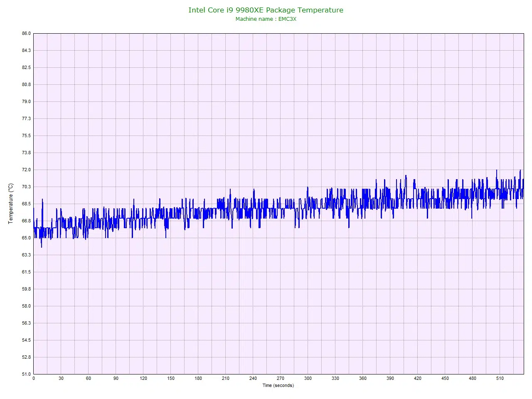Click the 240 seconds time axis label
This screenshot has width=532, height=399.
click(253, 379)
